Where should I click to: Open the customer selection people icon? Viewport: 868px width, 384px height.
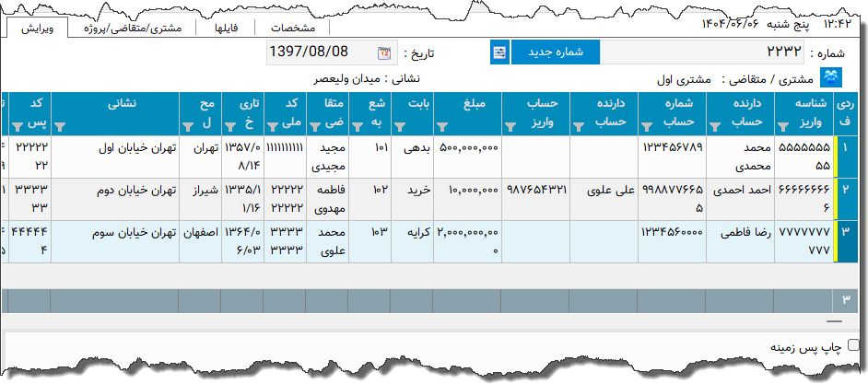(831, 77)
